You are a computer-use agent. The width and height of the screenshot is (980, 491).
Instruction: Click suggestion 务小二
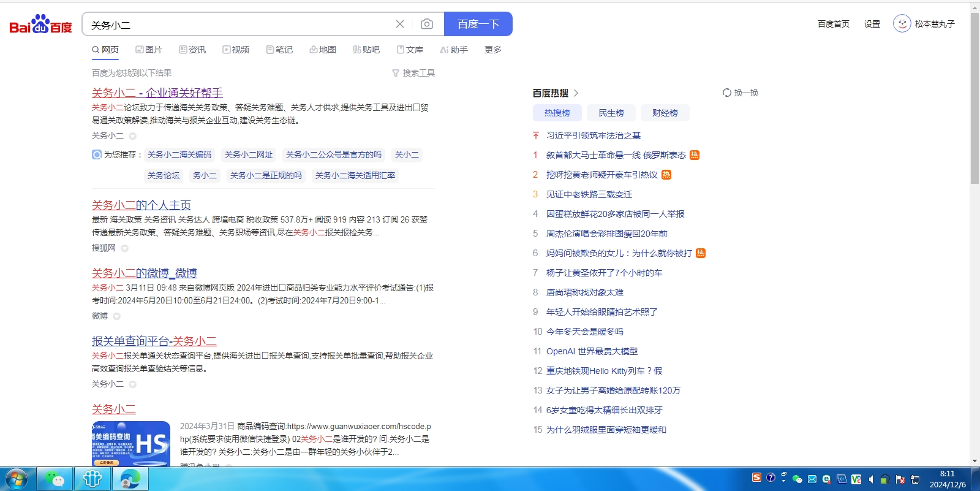205,175
